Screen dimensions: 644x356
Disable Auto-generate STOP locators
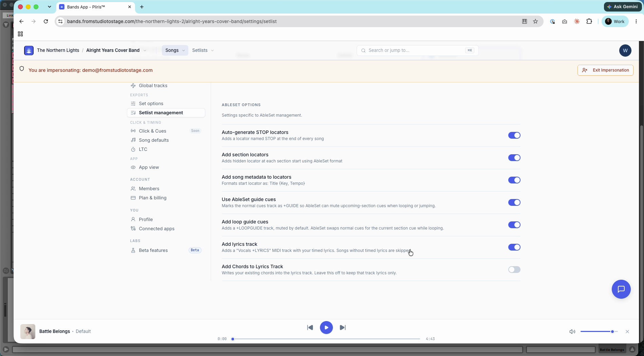click(514, 135)
